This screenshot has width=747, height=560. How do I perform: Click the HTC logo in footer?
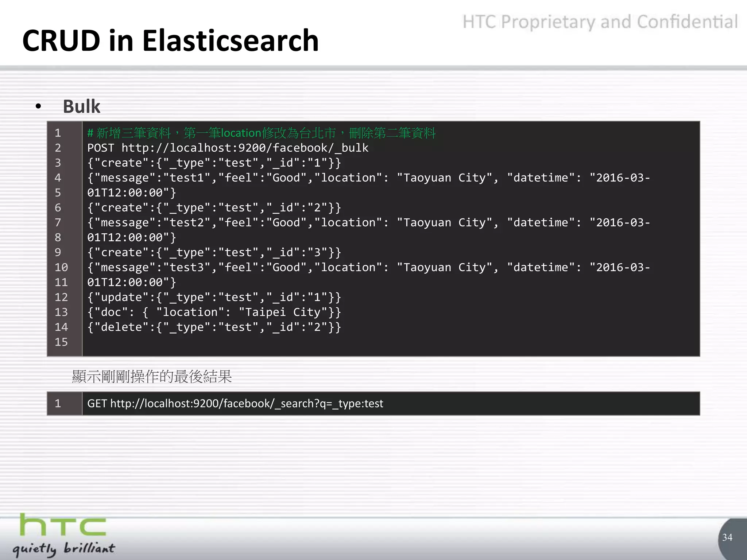point(63,525)
